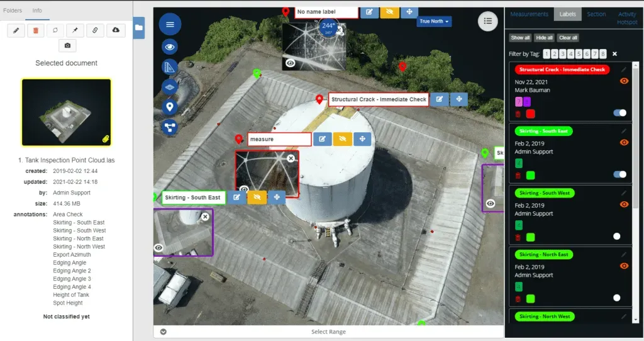Edit the 'Skirting - South East' viewer label
Image resolution: width=644 pixels, height=341 pixels.
tap(236, 197)
